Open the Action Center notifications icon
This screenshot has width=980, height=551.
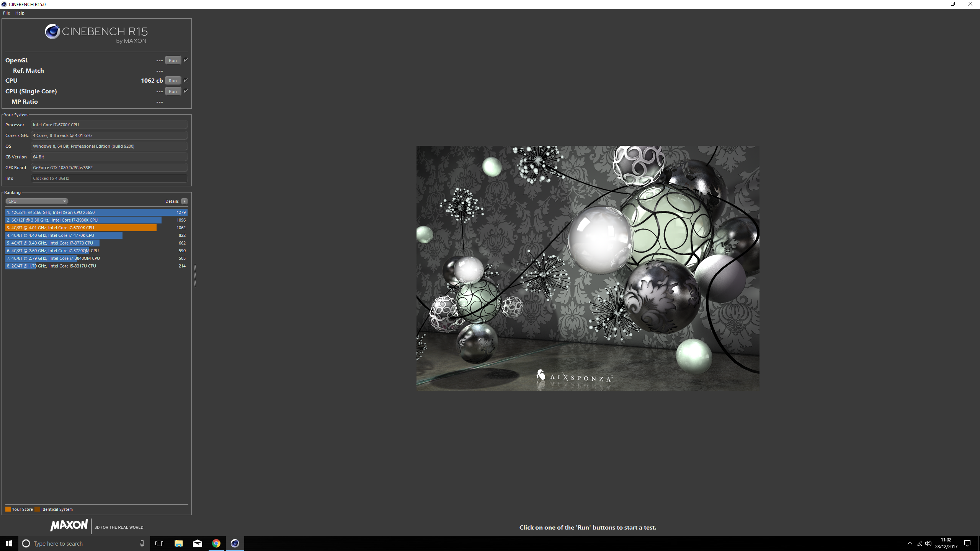pos(967,543)
